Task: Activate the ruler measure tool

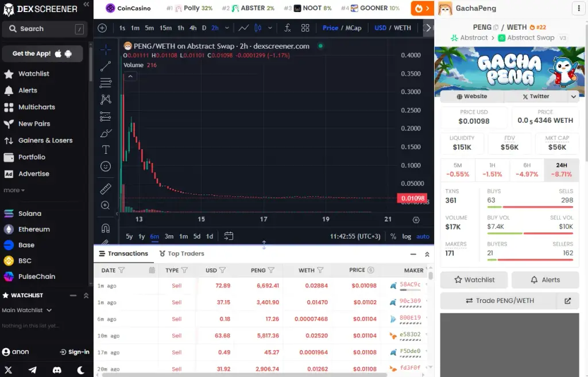Action: (106, 188)
